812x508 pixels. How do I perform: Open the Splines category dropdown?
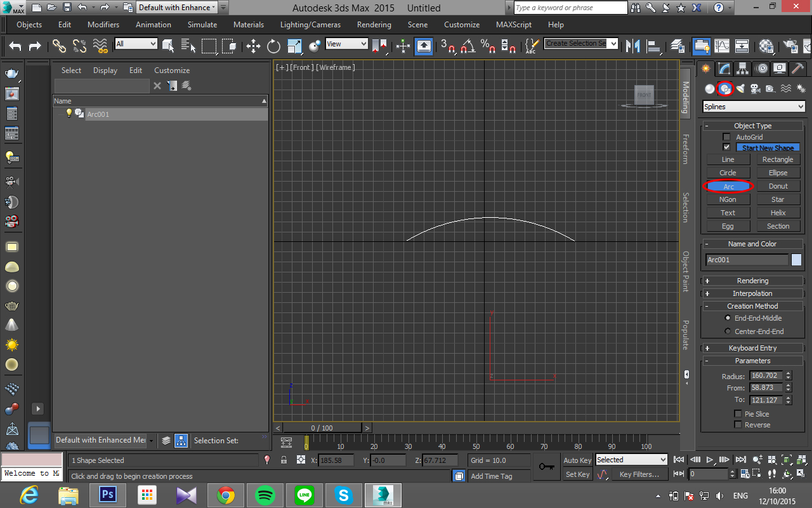[754, 107]
